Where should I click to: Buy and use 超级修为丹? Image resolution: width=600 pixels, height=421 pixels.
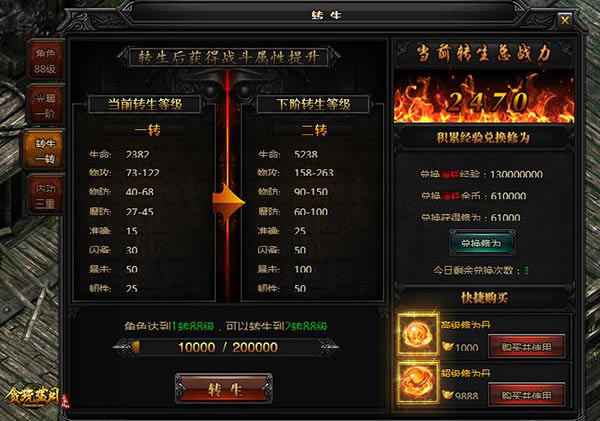pos(526,395)
